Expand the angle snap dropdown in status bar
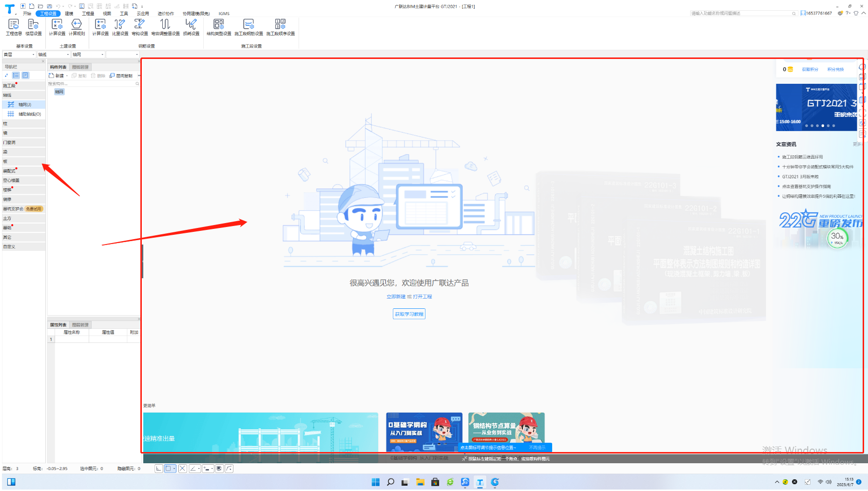 199,469
